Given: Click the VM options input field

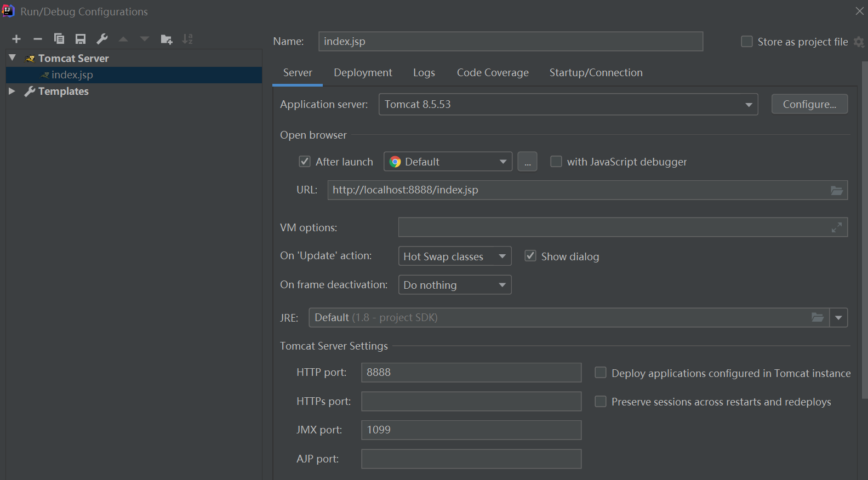Looking at the screenshot, I should (623, 227).
